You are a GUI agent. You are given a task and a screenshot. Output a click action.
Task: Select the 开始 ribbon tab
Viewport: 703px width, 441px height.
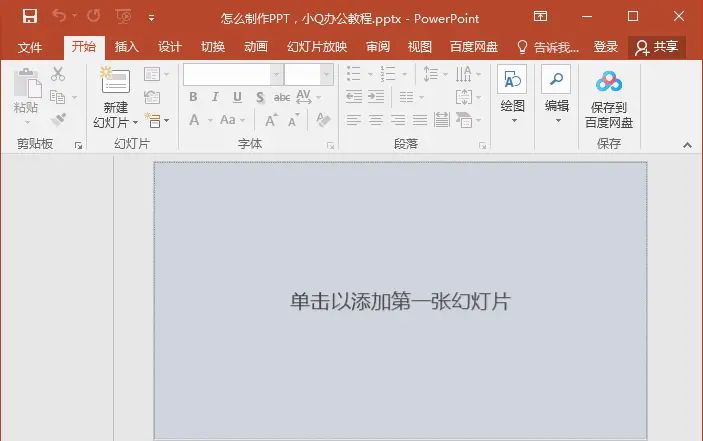pyautogui.click(x=84, y=47)
